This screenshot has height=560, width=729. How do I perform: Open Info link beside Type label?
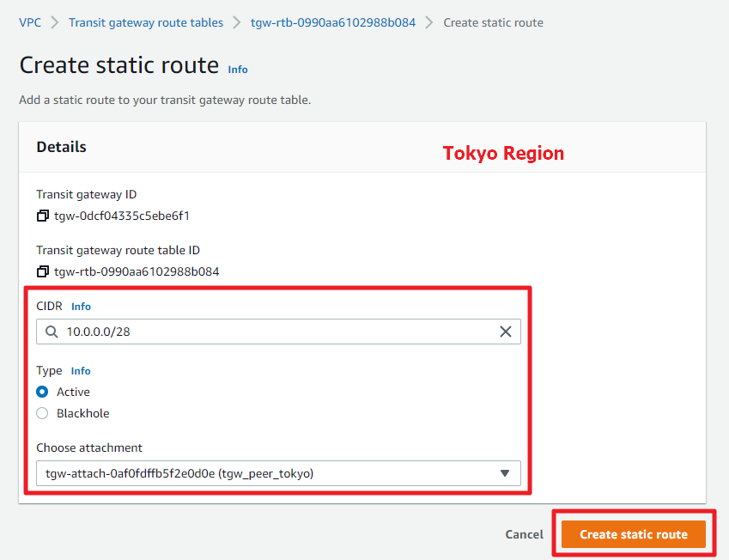81,371
